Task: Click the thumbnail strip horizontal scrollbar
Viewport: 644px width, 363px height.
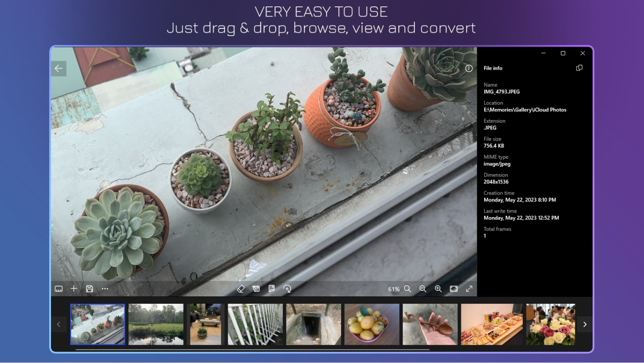Action: tap(252, 350)
